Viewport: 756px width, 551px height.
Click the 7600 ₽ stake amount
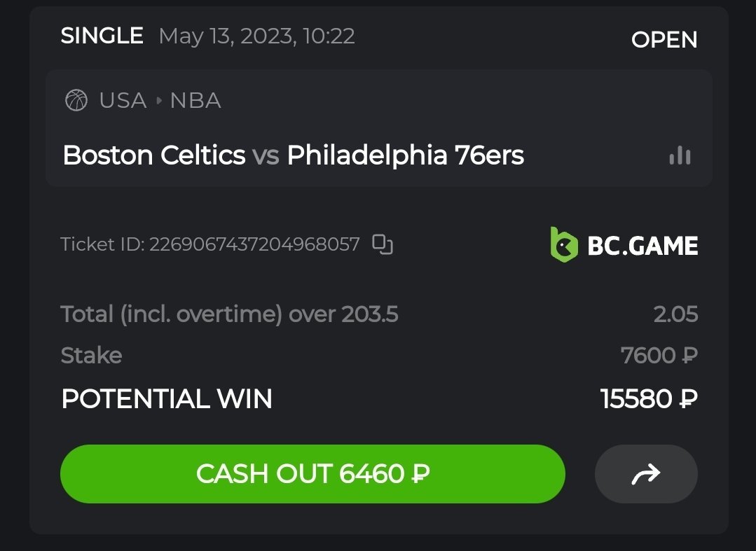pyautogui.click(x=659, y=356)
